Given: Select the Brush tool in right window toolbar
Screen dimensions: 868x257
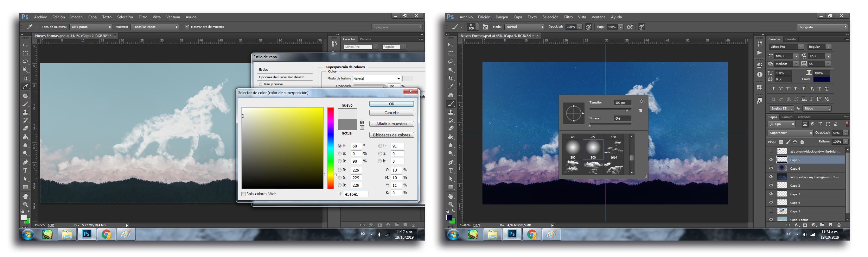Looking at the screenshot, I should click(x=451, y=104).
